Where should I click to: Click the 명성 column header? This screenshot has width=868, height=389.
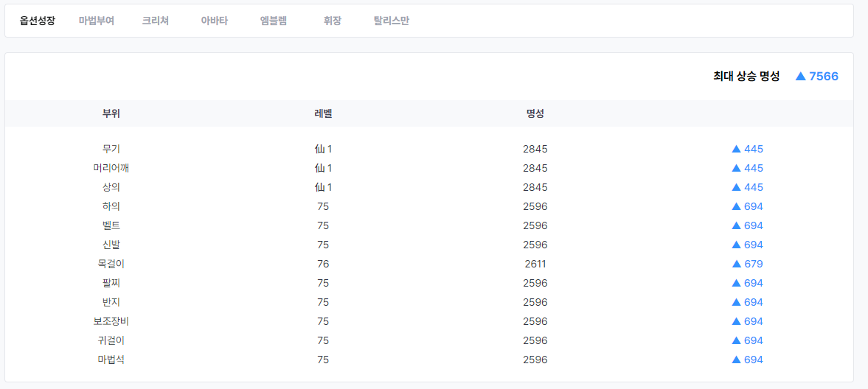(x=535, y=113)
